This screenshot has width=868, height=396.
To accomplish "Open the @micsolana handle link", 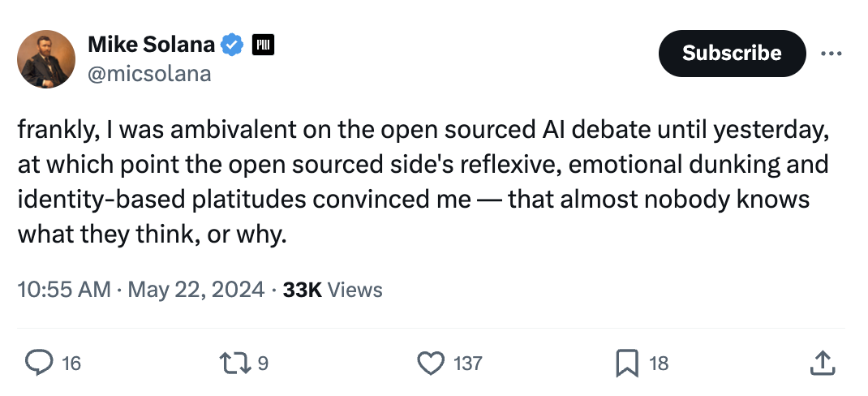I will (148, 74).
